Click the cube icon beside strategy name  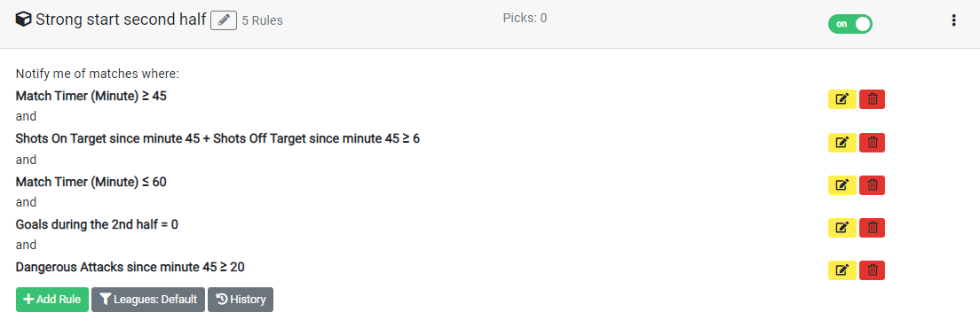coord(24,20)
